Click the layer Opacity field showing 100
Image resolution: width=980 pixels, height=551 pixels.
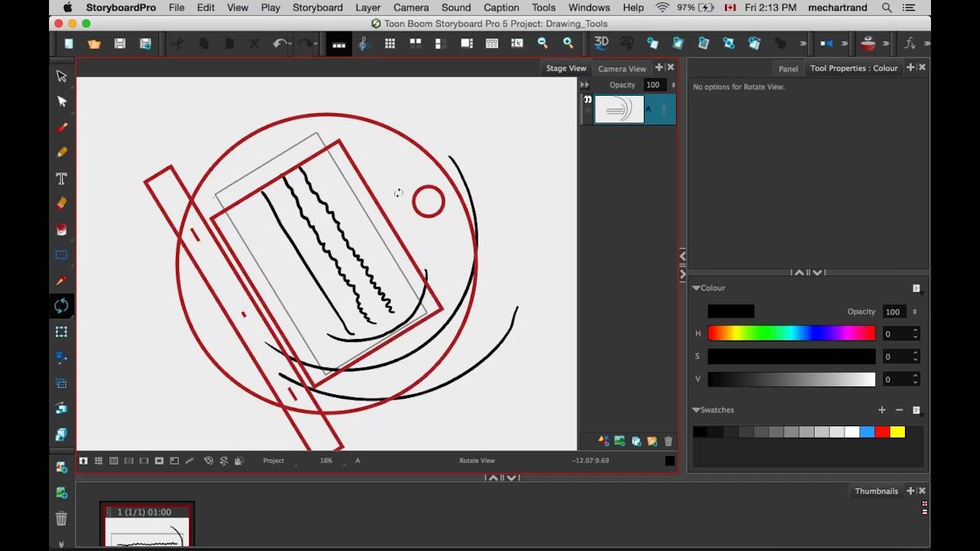[654, 85]
